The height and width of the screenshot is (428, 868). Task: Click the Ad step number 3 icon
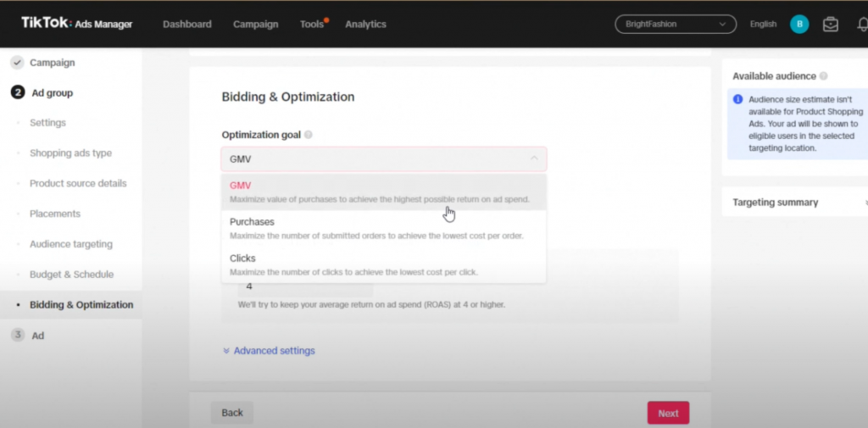17,335
